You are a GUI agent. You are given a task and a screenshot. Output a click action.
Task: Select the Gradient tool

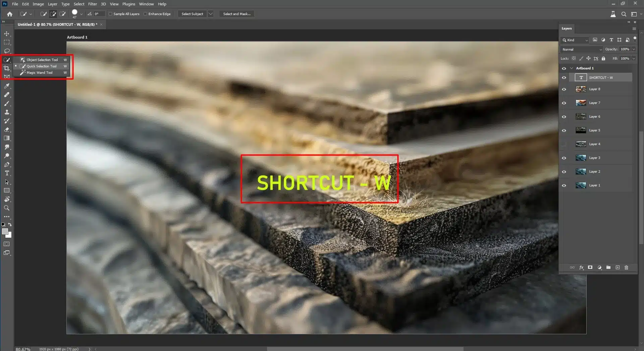click(7, 138)
